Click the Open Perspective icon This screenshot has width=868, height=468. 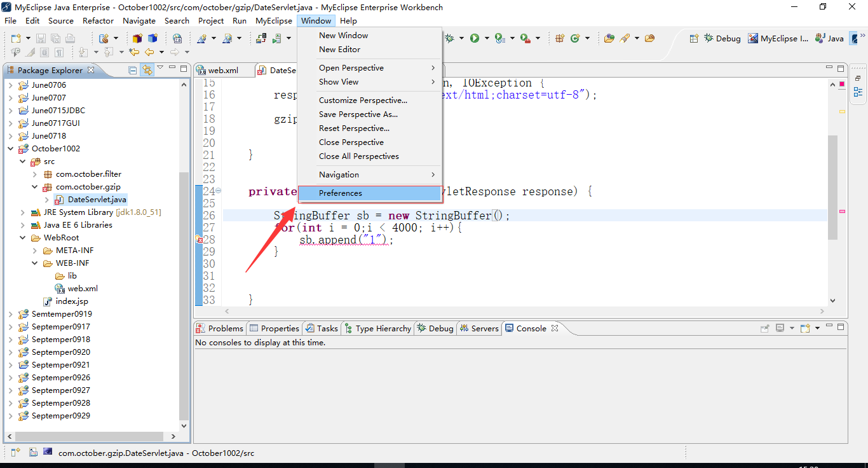(694, 38)
